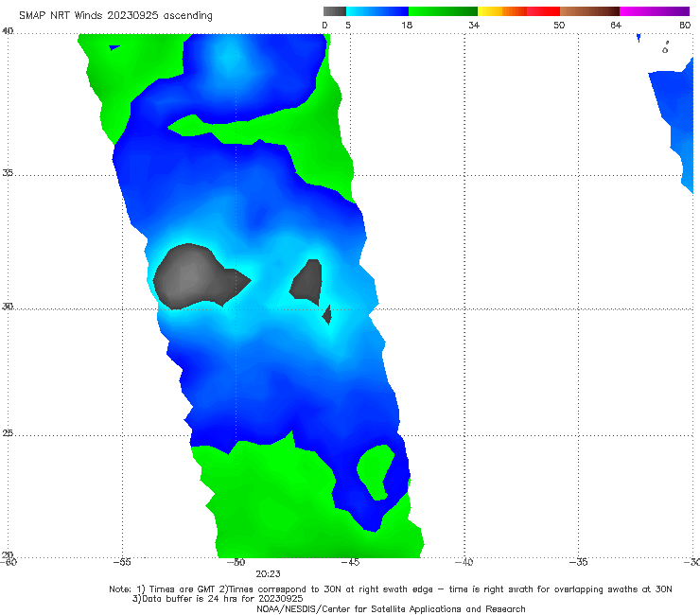Viewport: 700px width, 615px height.
Task: Click the '-45' longitude axis label
Action: (350, 562)
